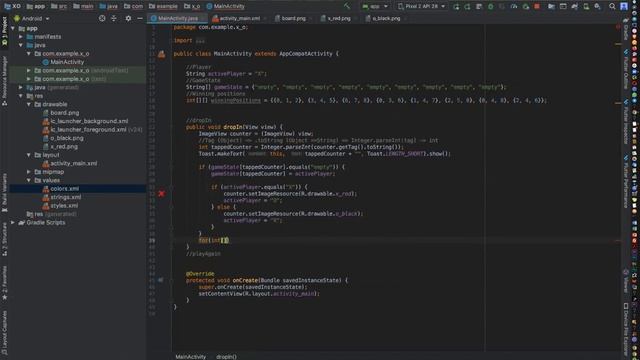640x360 pixels.
Task: Click the user account avatar icon
Action: point(624,6)
